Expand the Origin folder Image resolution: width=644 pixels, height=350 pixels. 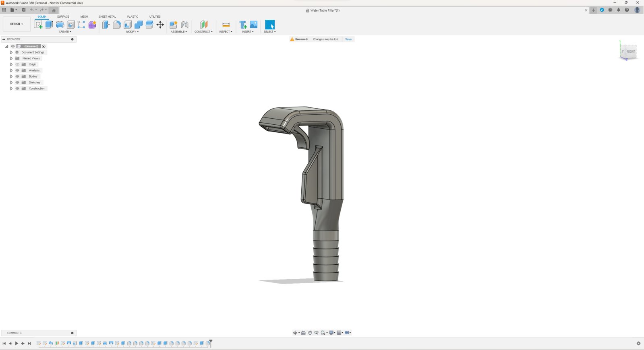tap(11, 64)
